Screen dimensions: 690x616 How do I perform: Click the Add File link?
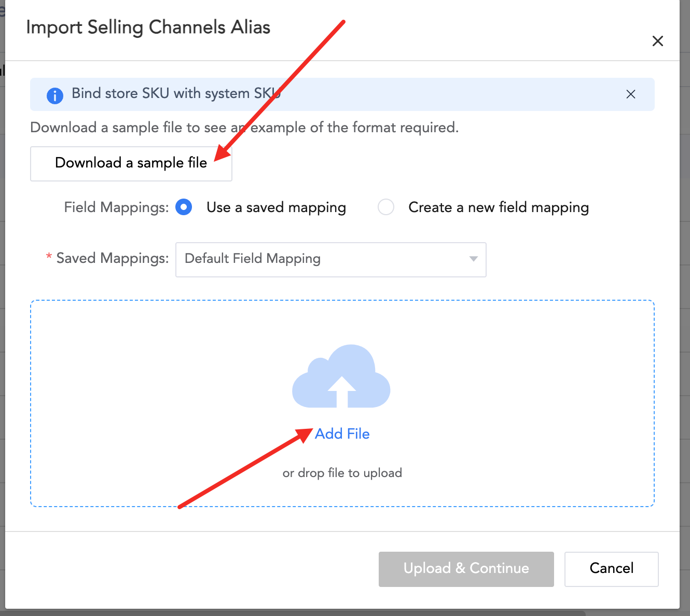point(342,434)
